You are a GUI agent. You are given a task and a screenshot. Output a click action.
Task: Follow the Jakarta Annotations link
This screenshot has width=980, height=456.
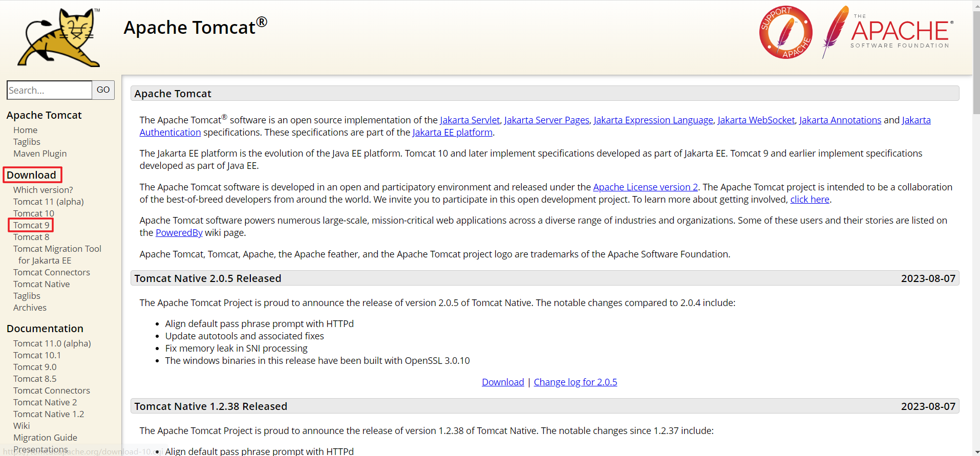coord(840,120)
